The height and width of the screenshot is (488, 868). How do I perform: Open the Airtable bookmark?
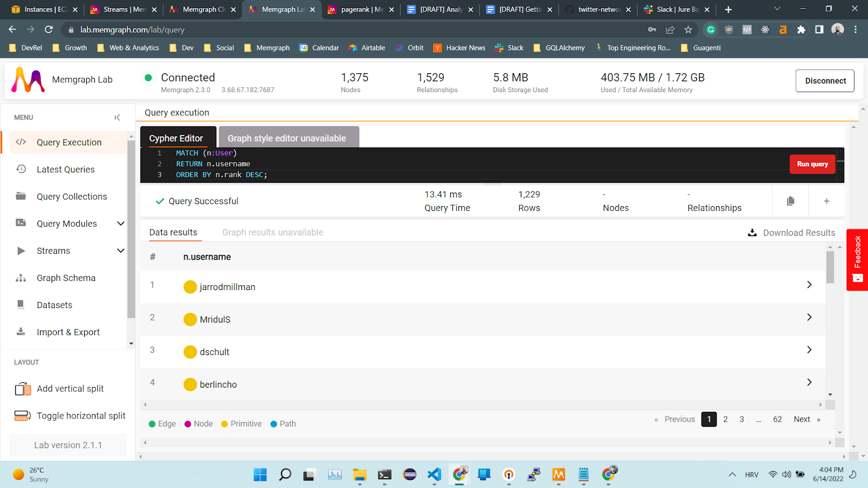(367, 48)
